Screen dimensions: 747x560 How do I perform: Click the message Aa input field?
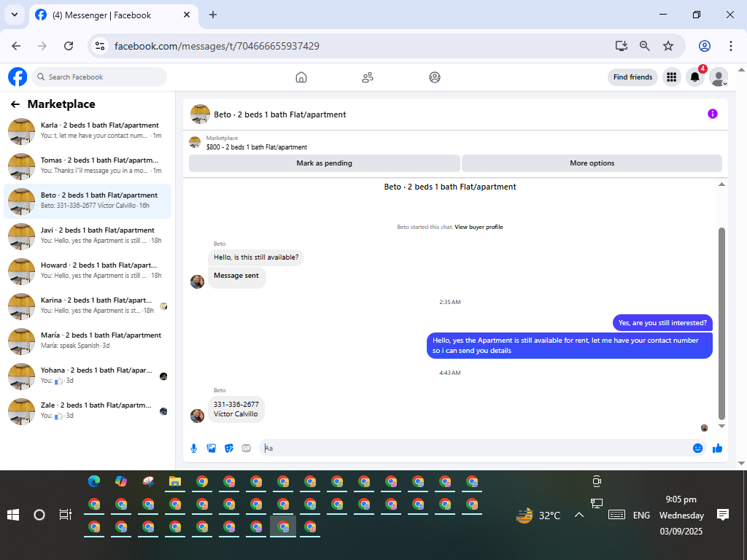tap(476, 448)
